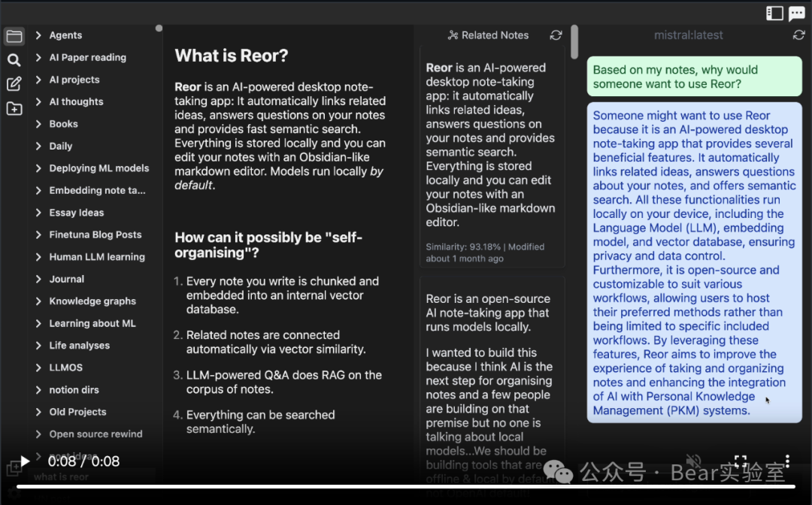Seek on the video progress bar

(405, 486)
